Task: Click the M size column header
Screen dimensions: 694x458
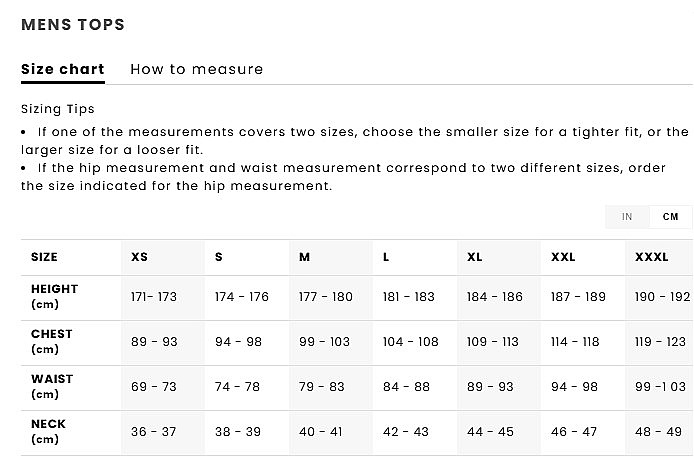Action: pyautogui.click(x=305, y=257)
